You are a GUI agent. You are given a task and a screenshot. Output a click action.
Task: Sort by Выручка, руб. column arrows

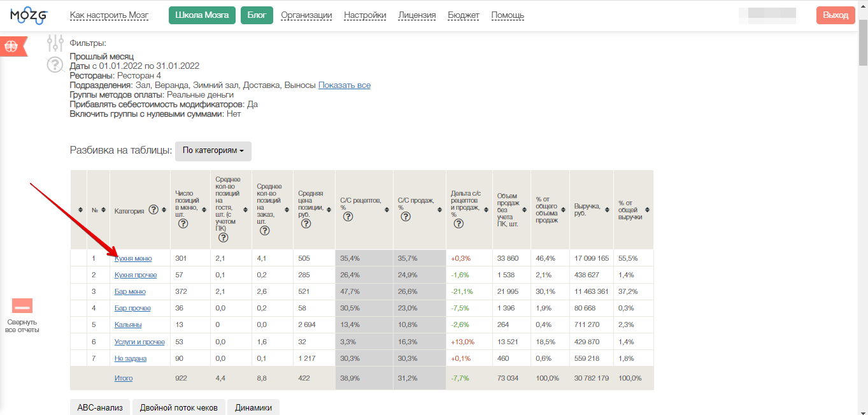608,210
